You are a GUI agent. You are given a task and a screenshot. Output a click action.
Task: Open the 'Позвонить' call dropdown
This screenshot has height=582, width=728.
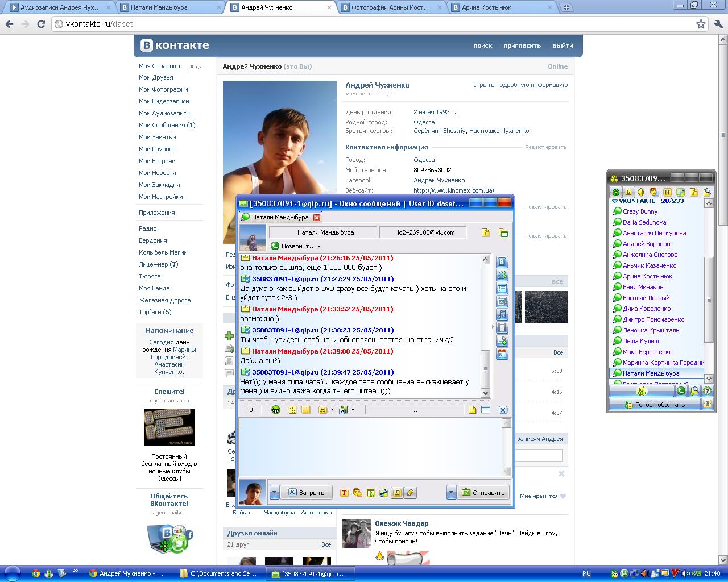[x=295, y=246]
